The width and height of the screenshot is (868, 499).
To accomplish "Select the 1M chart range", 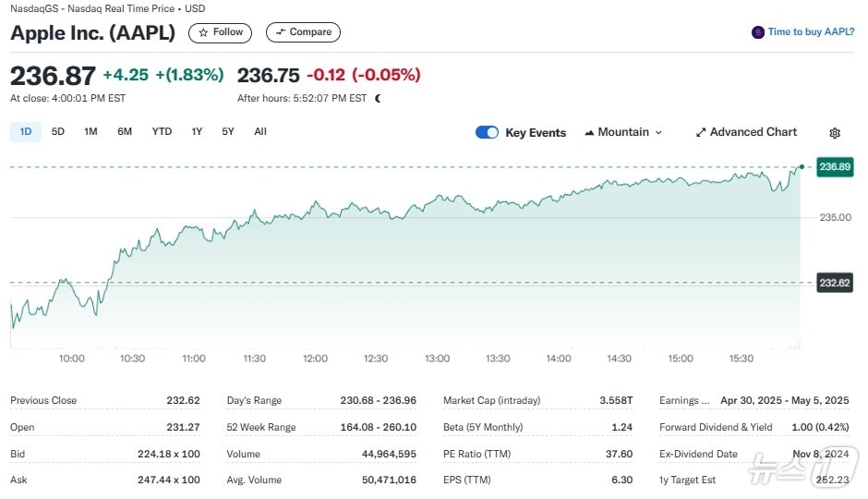I will [90, 132].
